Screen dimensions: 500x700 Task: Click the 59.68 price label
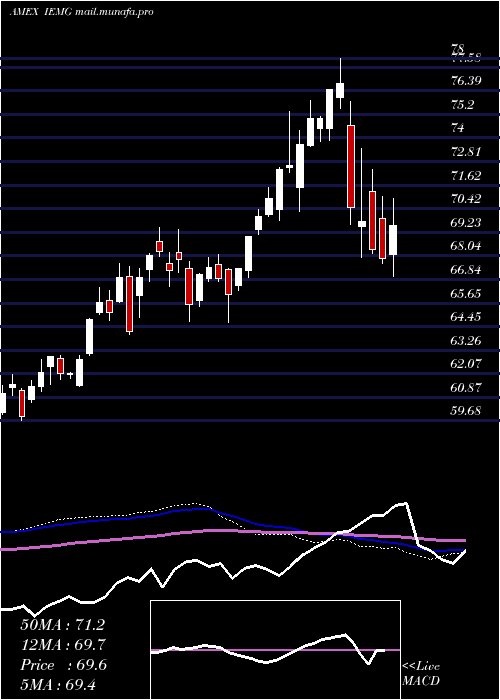tap(466, 411)
